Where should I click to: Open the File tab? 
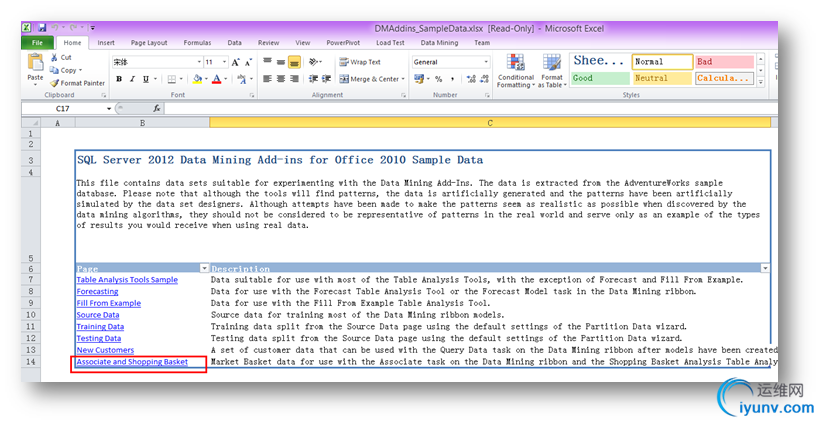click(x=37, y=43)
